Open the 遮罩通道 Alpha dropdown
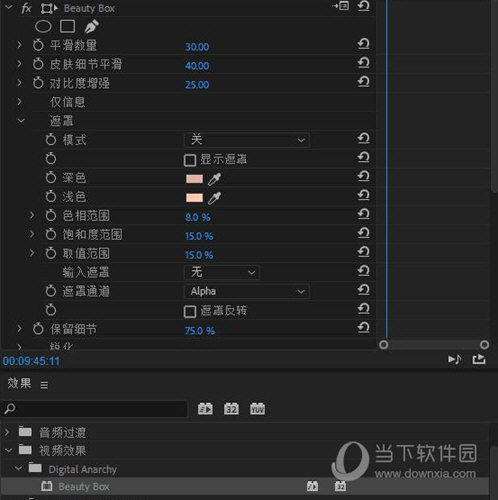Image resolution: width=498 pixels, height=500 pixels. (x=247, y=292)
